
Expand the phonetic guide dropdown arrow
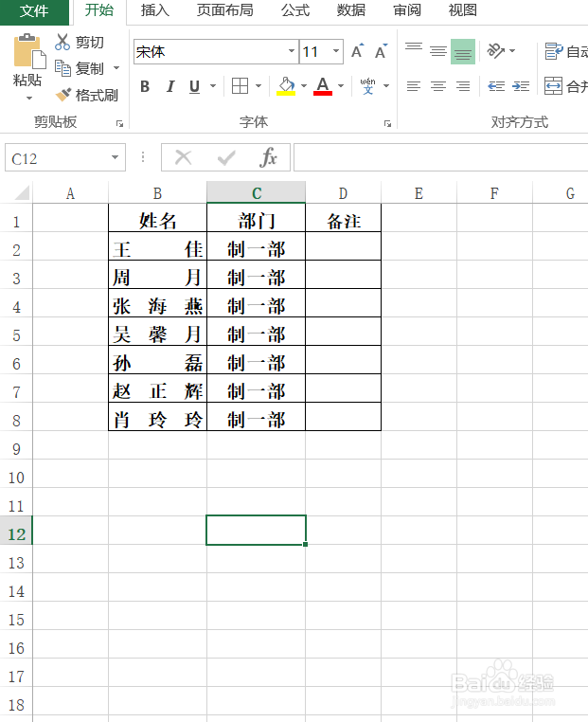point(386,86)
